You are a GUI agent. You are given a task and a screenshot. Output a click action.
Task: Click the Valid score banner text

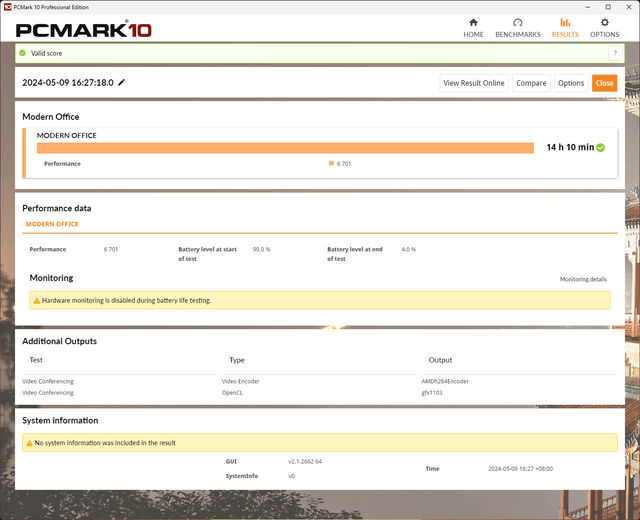pyautogui.click(x=47, y=53)
